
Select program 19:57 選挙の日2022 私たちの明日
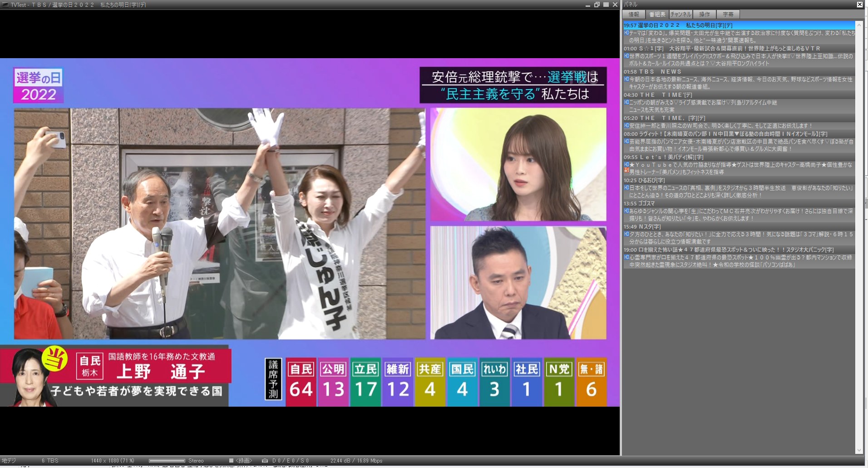tap(739, 25)
